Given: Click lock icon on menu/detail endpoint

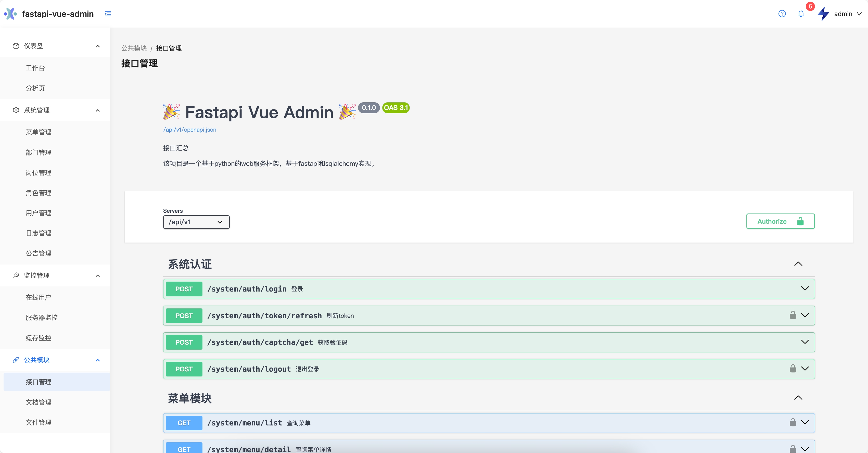Looking at the screenshot, I should pos(793,449).
